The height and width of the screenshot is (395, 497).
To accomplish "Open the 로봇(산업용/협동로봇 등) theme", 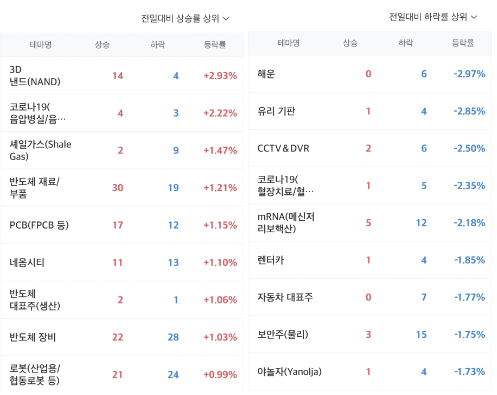I will (35, 374).
